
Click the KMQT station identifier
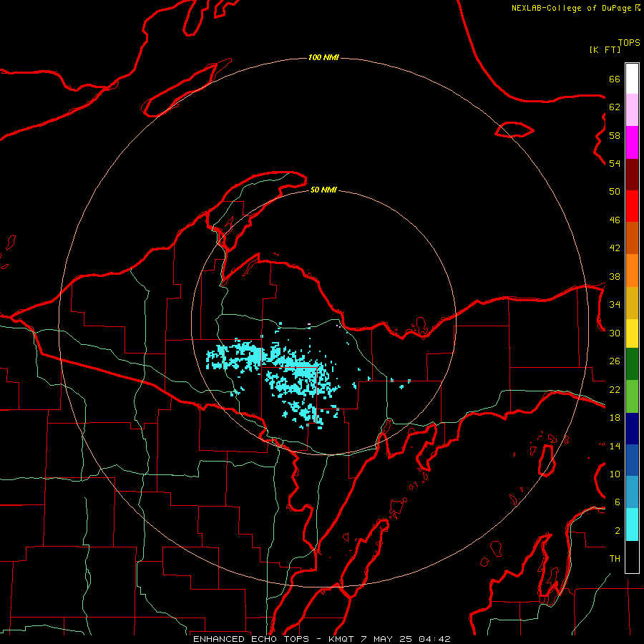tap(341, 639)
